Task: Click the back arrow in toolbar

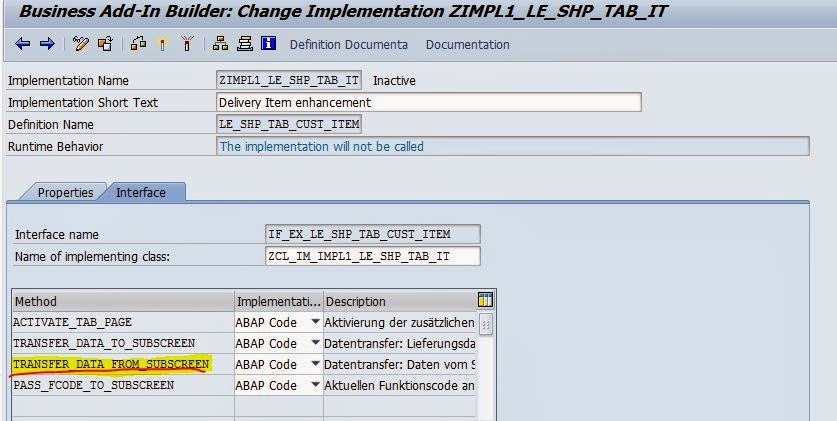Action: (22, 44)
